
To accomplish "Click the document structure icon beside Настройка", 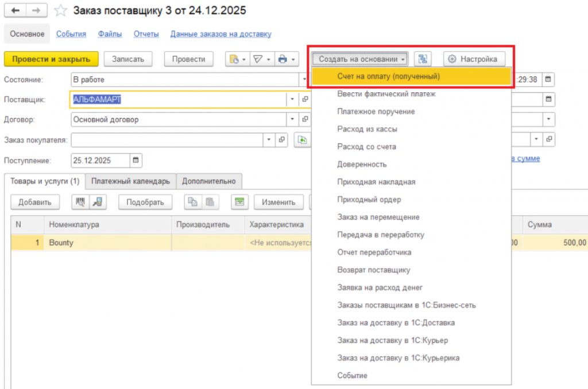I will (423, 59).
